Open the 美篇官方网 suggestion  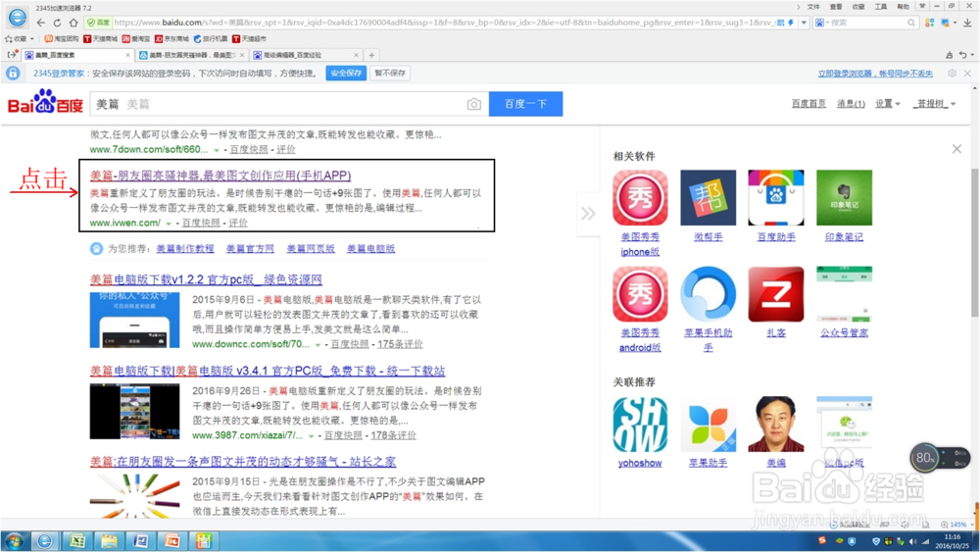pos(250,249)
